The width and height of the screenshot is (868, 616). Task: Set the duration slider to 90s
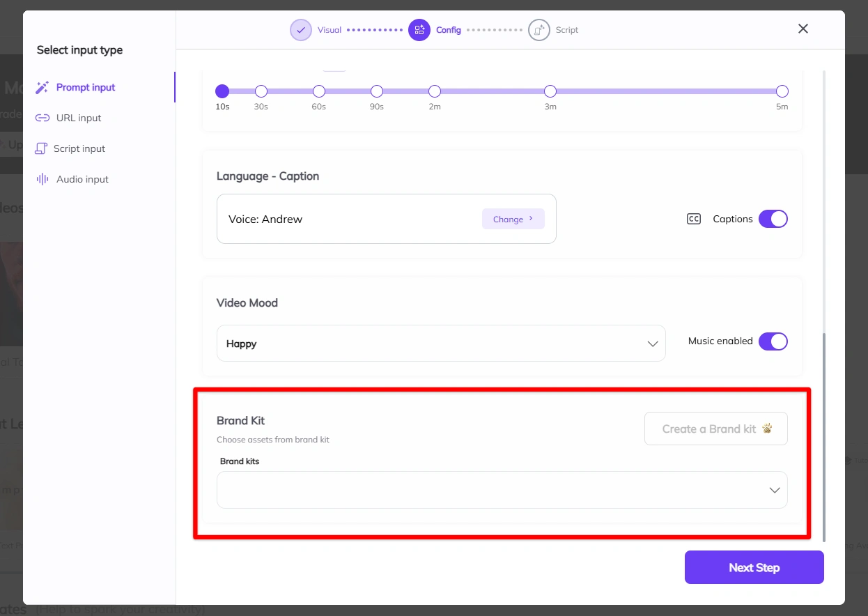[x=377, y=91]
